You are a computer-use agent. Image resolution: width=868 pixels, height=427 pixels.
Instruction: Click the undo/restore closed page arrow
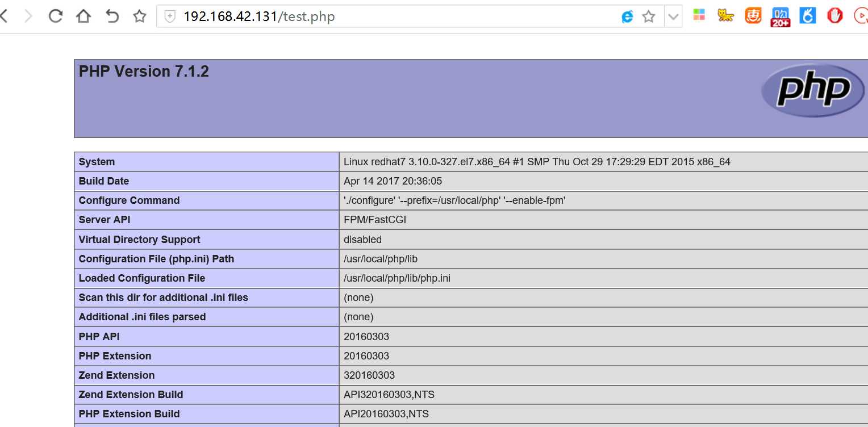112,16
